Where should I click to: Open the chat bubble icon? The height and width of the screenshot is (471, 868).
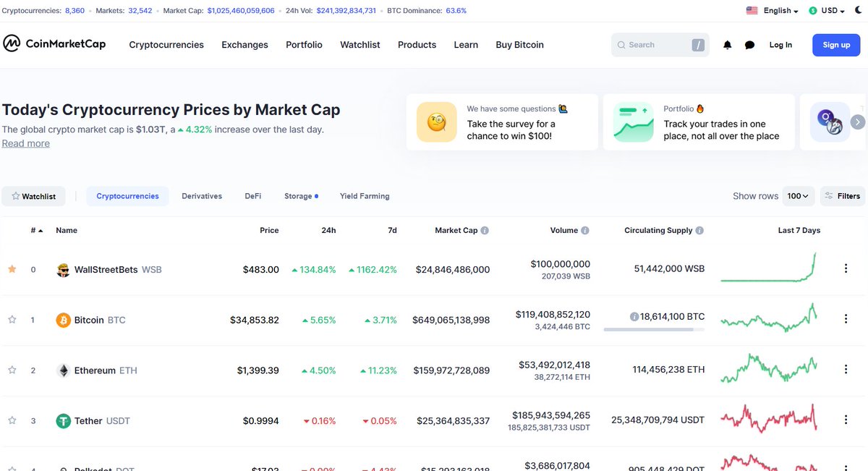(750, 45)
